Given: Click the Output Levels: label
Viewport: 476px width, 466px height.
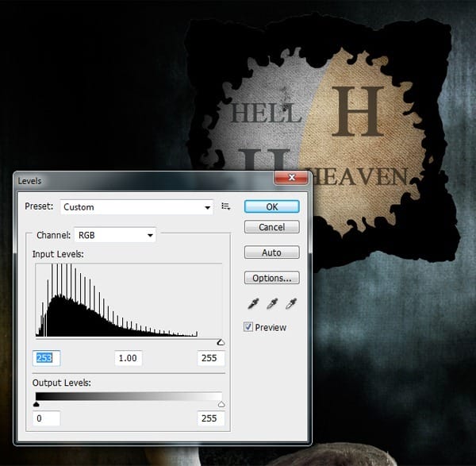Looking at the screenshot, I should click(62, 383).
